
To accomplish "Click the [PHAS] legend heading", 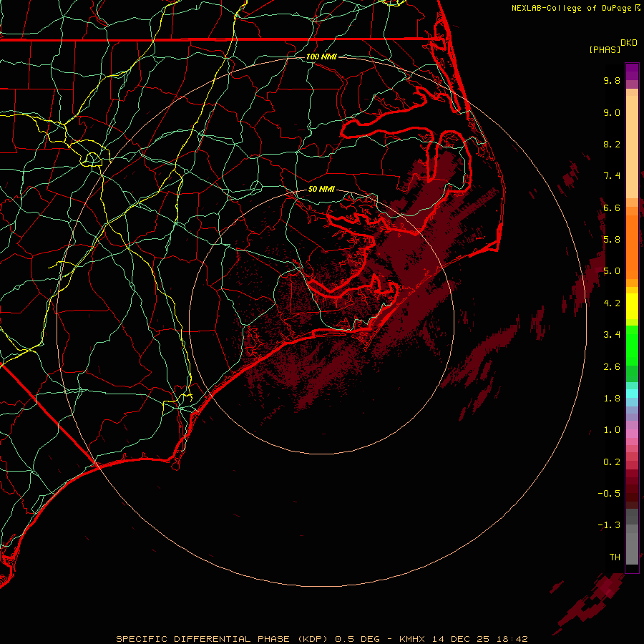I will pos(605,49).
